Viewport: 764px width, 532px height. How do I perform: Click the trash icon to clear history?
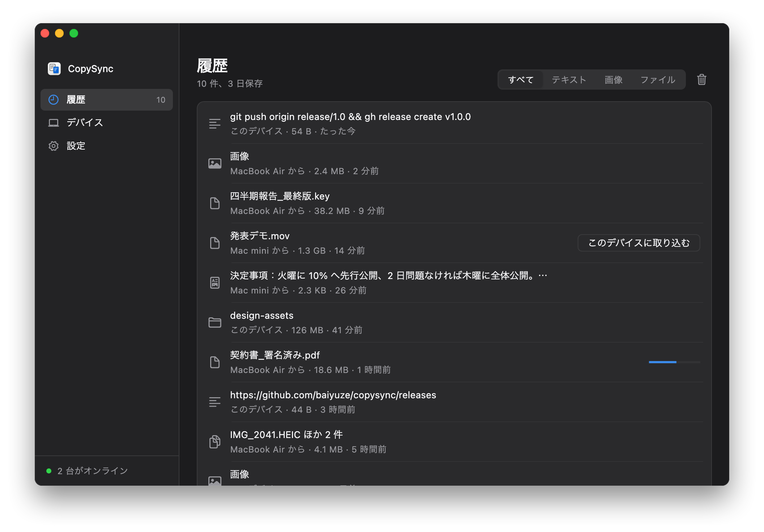pyautogui.click(x=701, y=80)
